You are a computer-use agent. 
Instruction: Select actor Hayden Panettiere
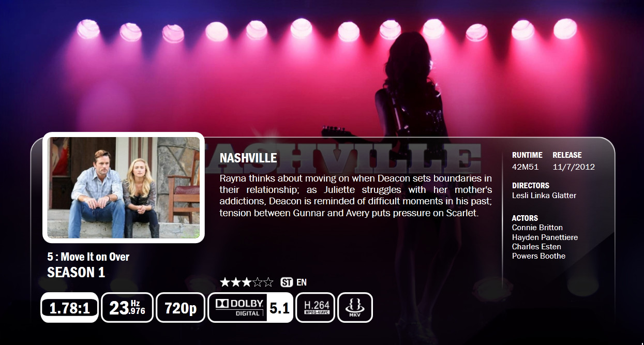pos(545,237)
